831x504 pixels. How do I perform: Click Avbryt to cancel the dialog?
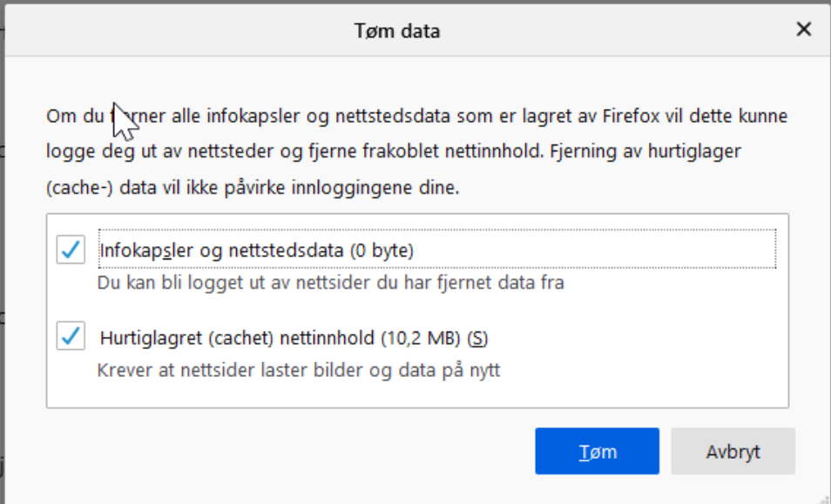733,451
